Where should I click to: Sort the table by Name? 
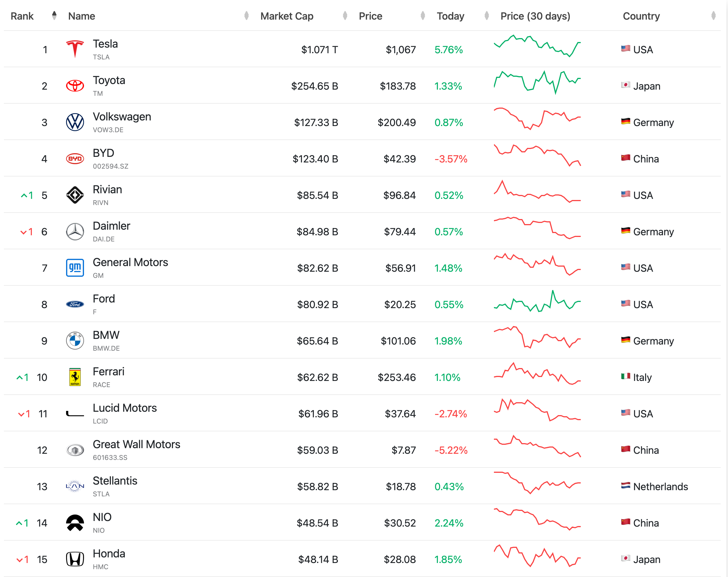(x=246, y=15)
